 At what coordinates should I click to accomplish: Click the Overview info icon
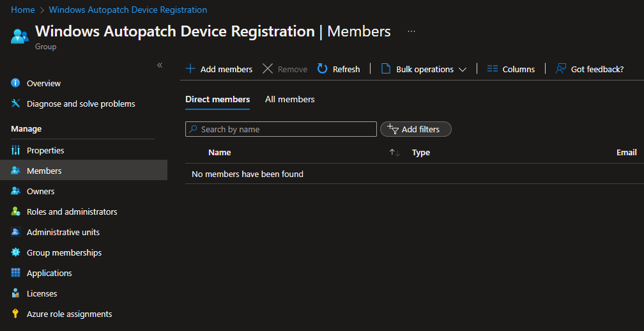tap(15, 83)
